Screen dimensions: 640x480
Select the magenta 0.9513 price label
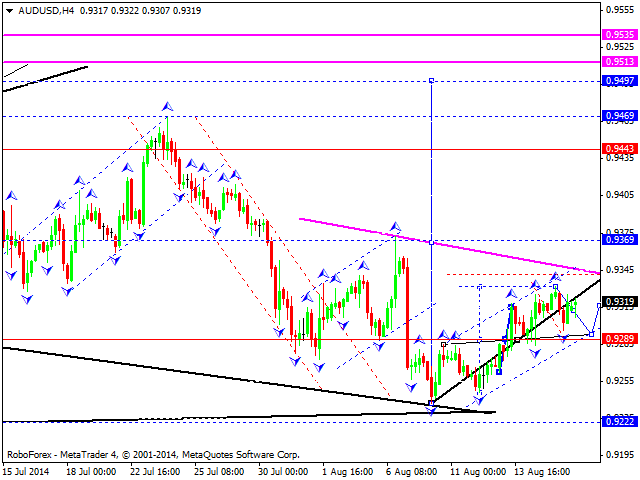coord(616,62)
